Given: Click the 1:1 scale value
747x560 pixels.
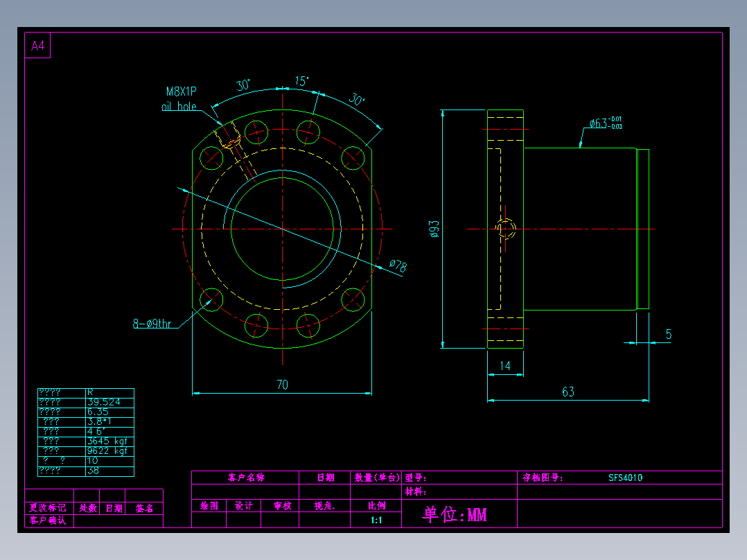Looking at the screenshot, I should [376, 520].
